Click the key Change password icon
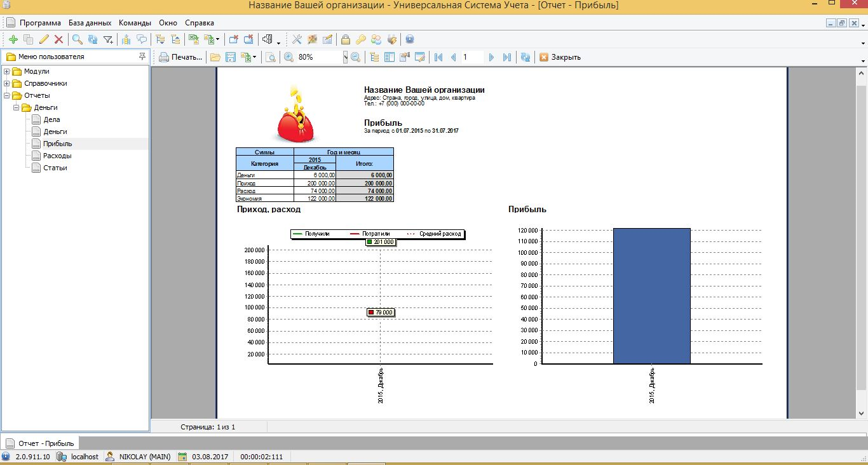Image resolution: width=868 pixels, height=465 pixels. pos(361,39)
